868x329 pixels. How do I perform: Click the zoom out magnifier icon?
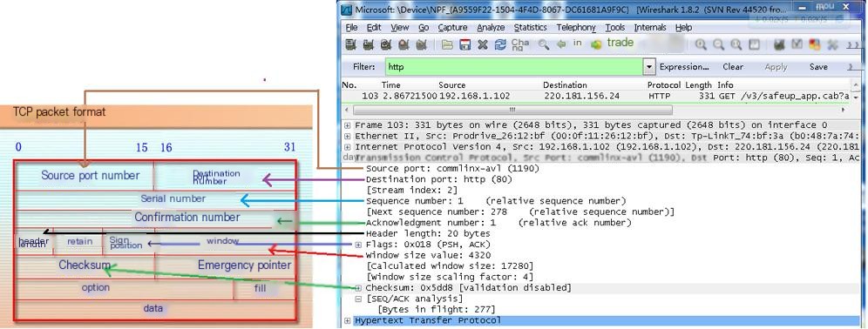718,44
